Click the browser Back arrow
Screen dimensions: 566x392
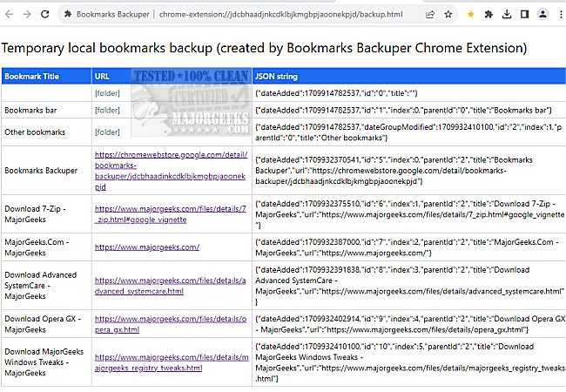(x=9, y=15)
